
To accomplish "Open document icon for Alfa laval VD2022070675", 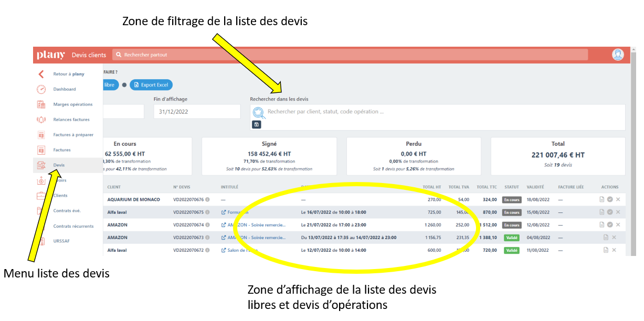I will pyautogui.click(x=602, y=212).
